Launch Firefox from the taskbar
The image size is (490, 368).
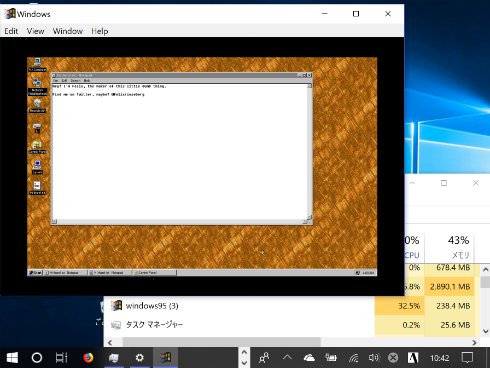(88, 358)
